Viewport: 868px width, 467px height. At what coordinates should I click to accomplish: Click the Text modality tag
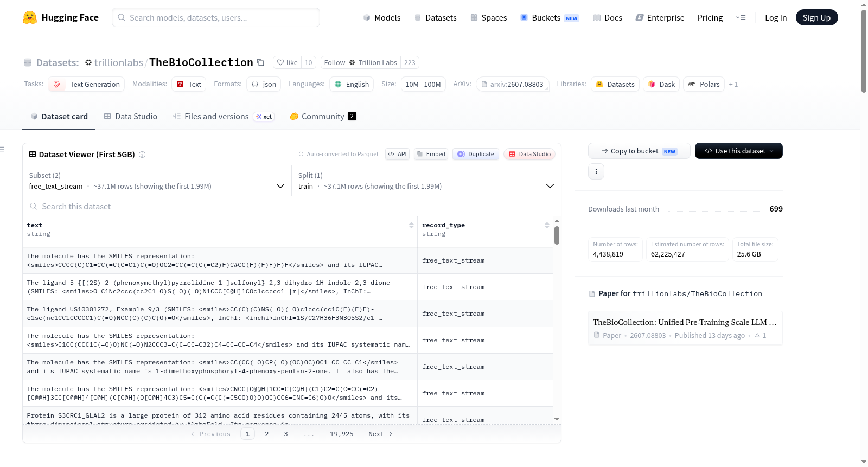coord(189,84)
